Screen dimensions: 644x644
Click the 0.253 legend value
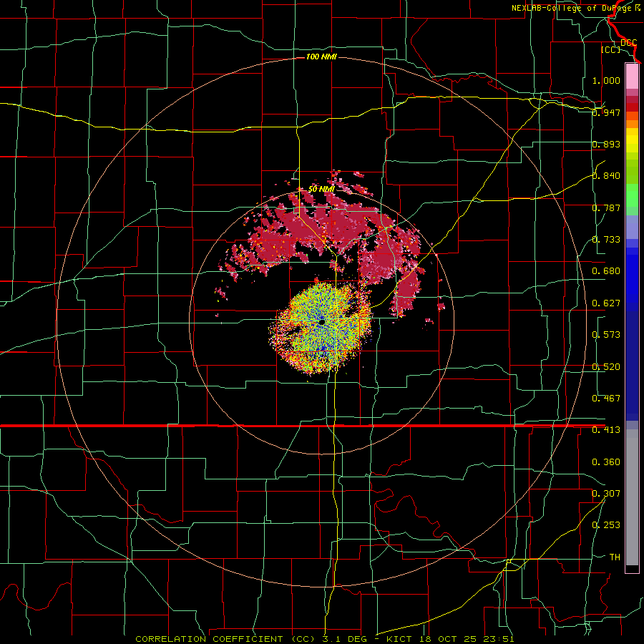coord(606,525)
